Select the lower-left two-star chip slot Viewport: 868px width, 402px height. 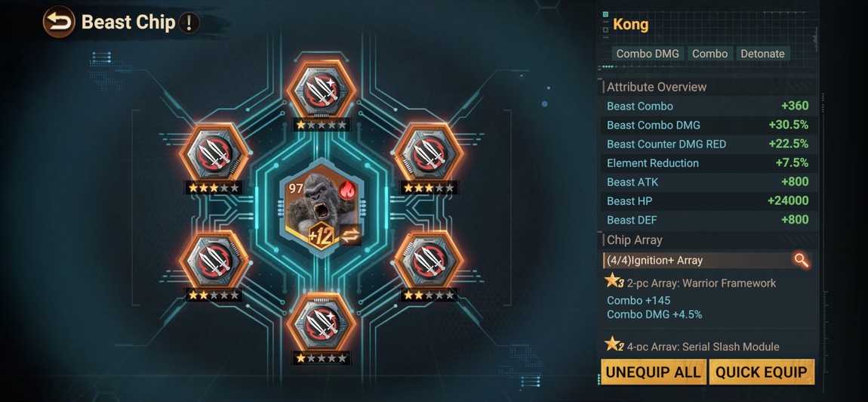coord(214,259)
